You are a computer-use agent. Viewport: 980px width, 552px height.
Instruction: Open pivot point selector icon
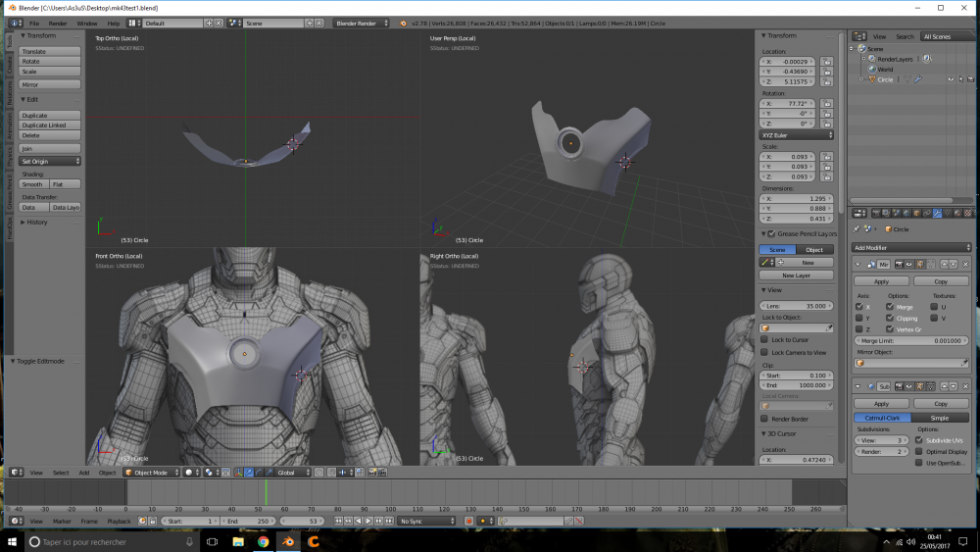tap(211, 472)
